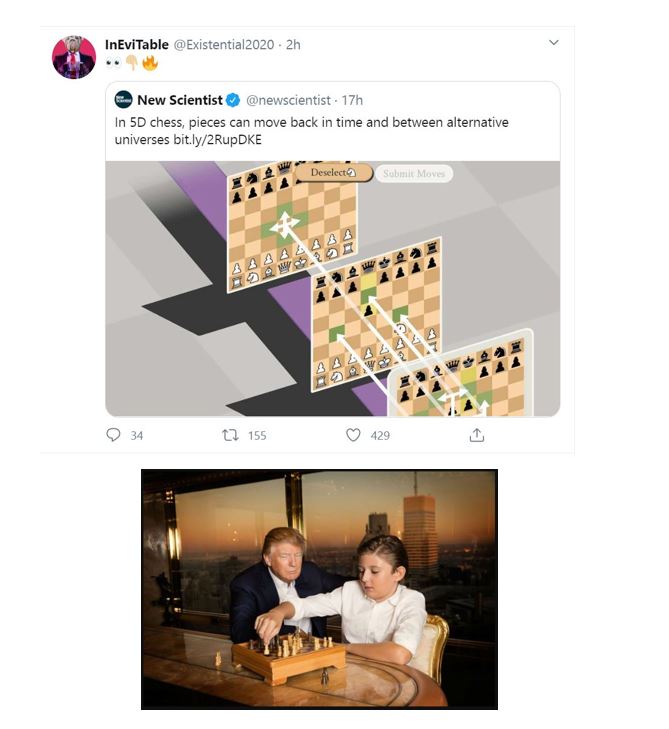The width and height of the screenshot is (669, 729).
Task: Like the tweet with the heart icon
Action: coord(353,435)
